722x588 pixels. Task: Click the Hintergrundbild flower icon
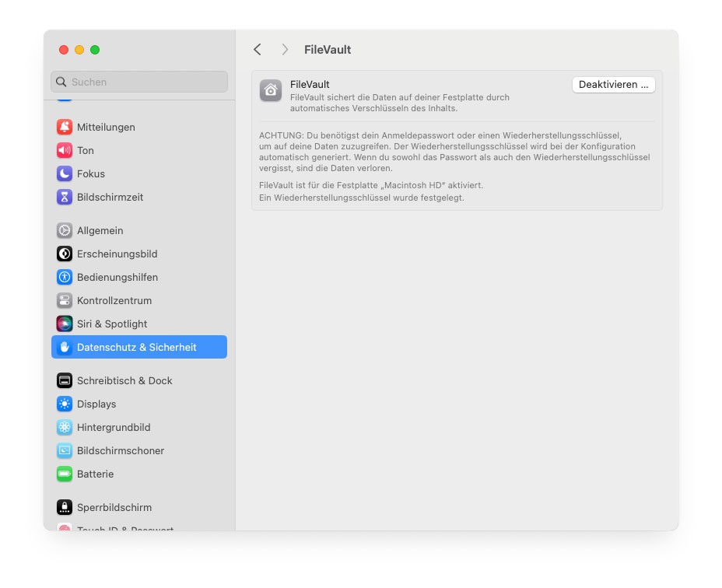pyautogui.click(x=65, y=427)
